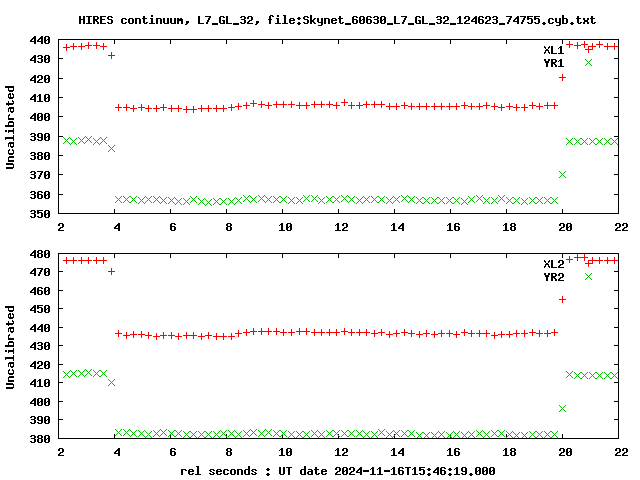Image resolution: width=640 pixels, height=480 pixels.
Task: Click the isolated YR2 green cross near value 396
Action: [x=562, y=409]
